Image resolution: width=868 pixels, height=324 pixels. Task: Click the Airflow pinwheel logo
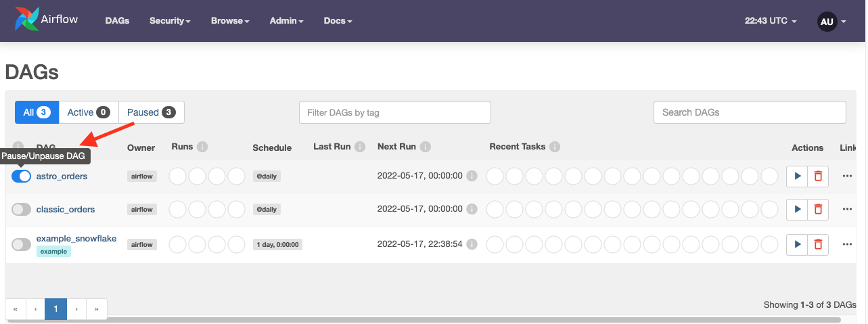[27, 20]
